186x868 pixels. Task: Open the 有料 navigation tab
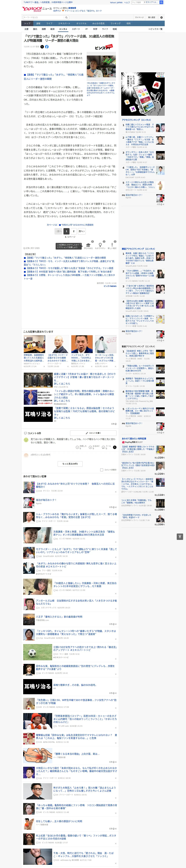click(x=129, y=24)
